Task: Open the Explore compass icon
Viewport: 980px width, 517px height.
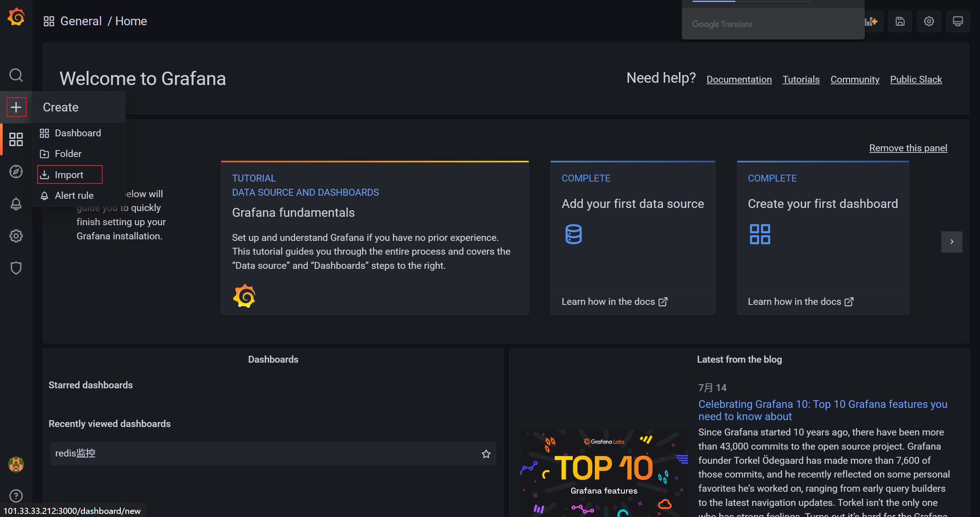Action: [x=16, y=172]
